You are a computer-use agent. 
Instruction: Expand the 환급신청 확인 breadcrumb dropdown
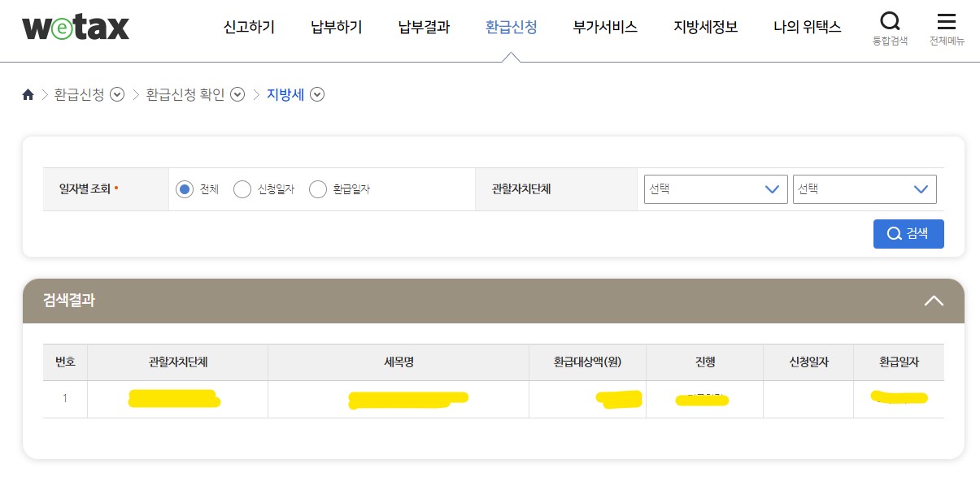237,95
